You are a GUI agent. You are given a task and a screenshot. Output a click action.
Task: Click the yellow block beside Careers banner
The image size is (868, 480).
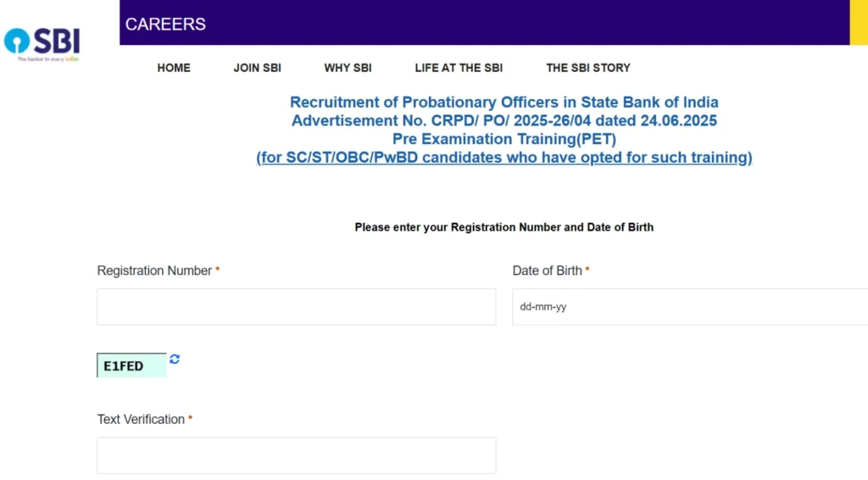859,23
